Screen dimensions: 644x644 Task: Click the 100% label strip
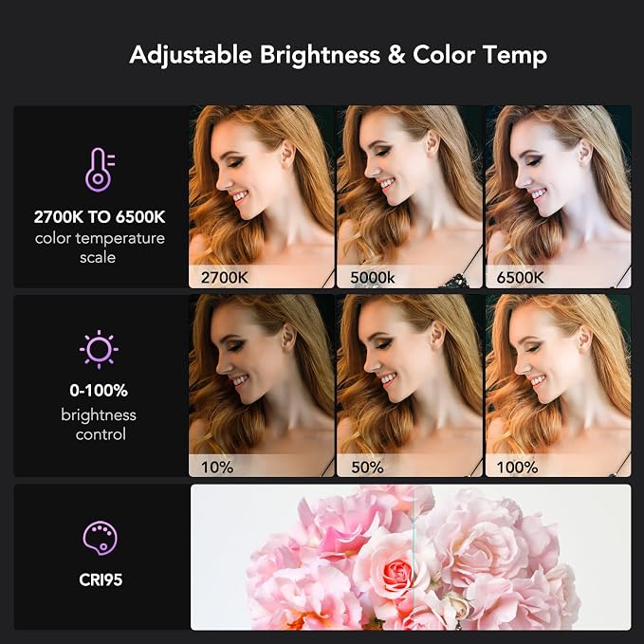point(558,466)
